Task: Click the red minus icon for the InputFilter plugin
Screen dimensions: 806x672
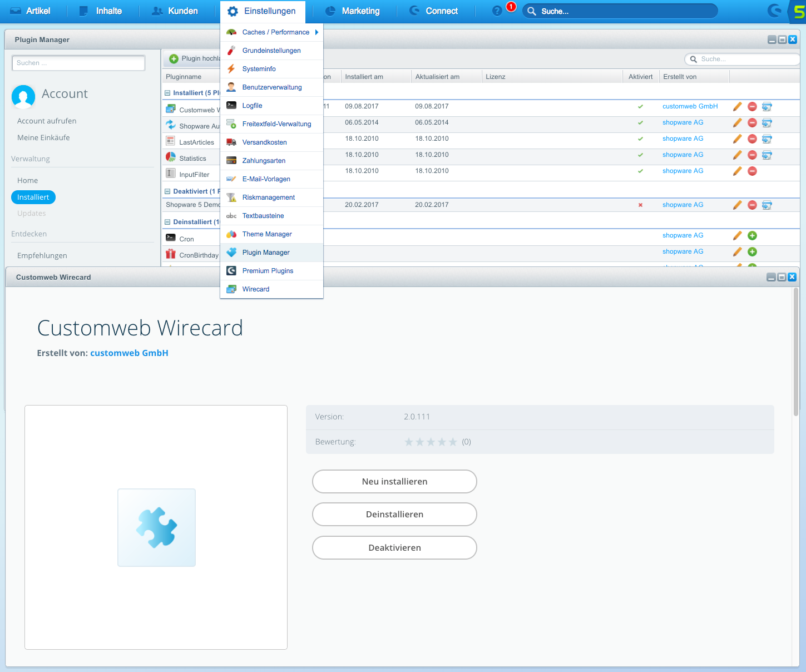Action: (752, 171)
